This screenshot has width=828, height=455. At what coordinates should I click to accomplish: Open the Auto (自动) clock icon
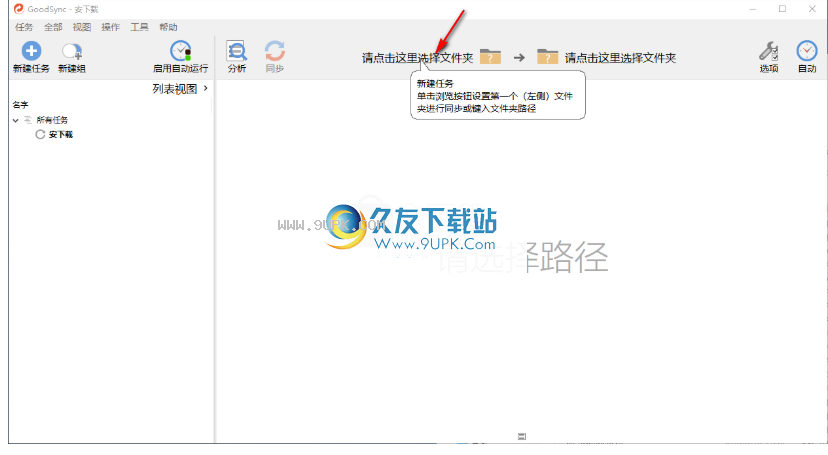(x=806, y=51)
